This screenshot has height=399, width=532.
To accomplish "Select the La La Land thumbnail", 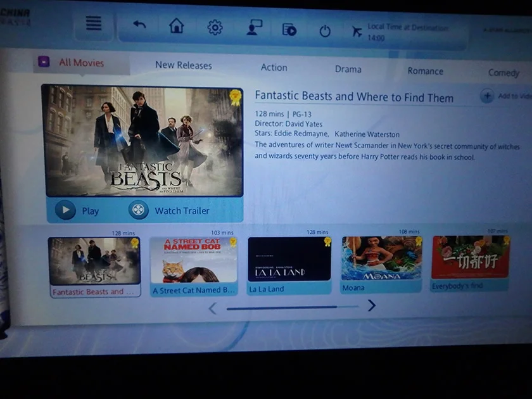I will click(x=289, y=265).
